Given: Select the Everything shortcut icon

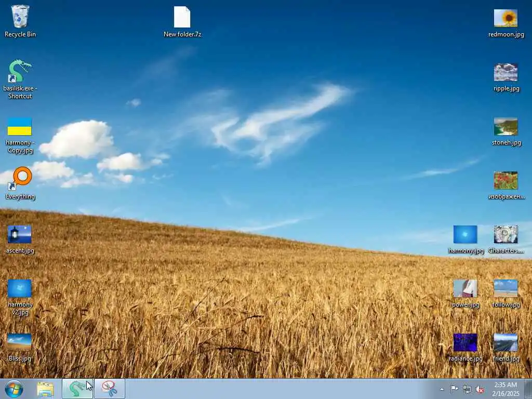Looking at the screenshot, I should [20, 183].
